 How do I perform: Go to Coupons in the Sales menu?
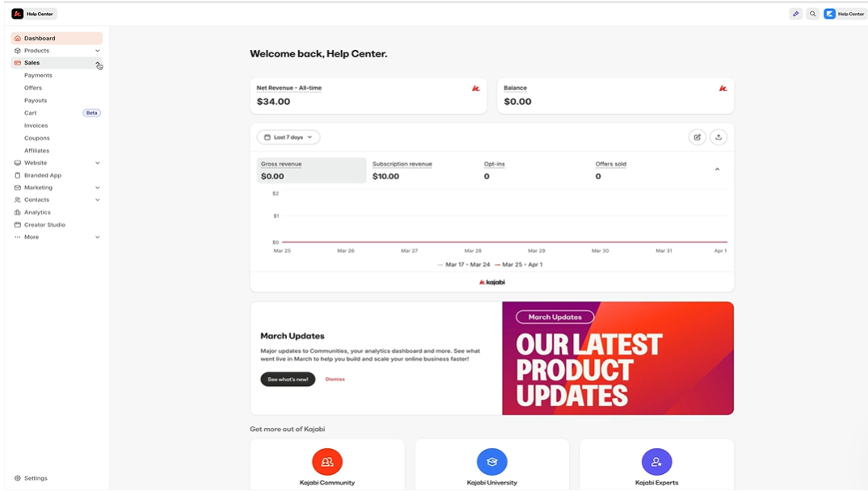tap(37, 138)
